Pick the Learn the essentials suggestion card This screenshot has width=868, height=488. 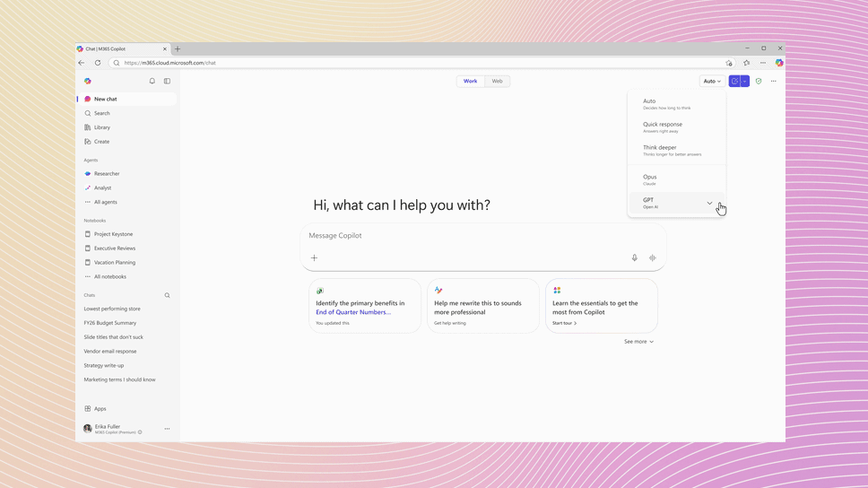(x=601, y=306)
